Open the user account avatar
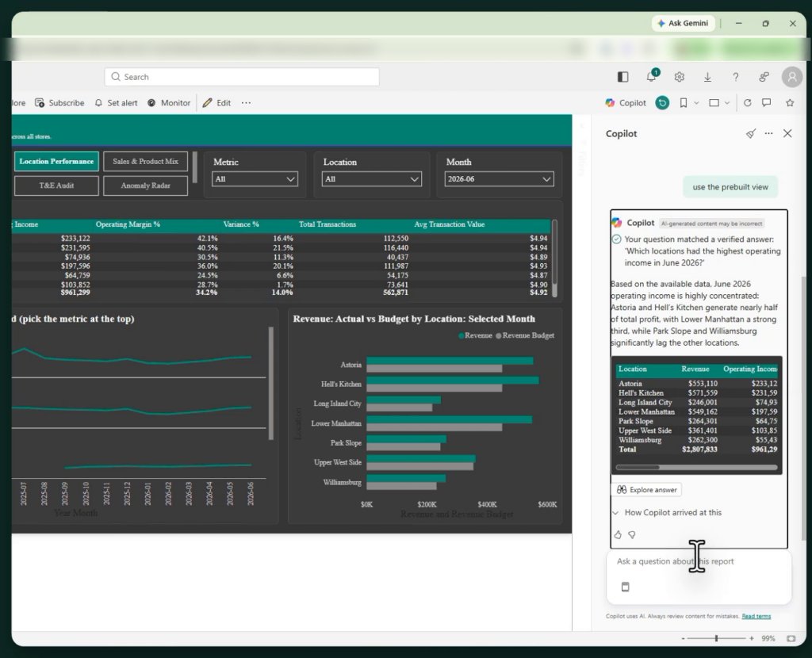The width and height of the screenshot is (812, 658). tap(792, 77)
